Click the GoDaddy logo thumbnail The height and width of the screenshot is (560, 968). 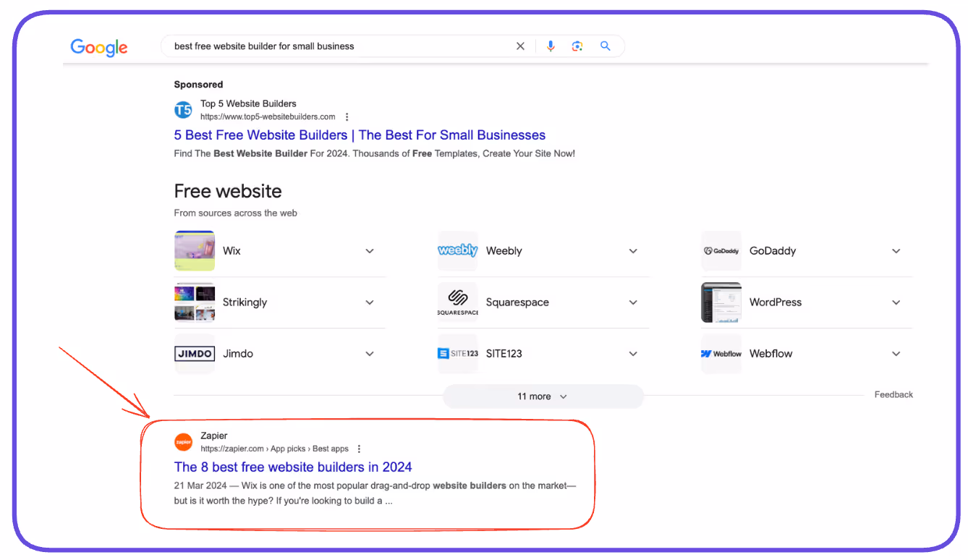point(721,251)
